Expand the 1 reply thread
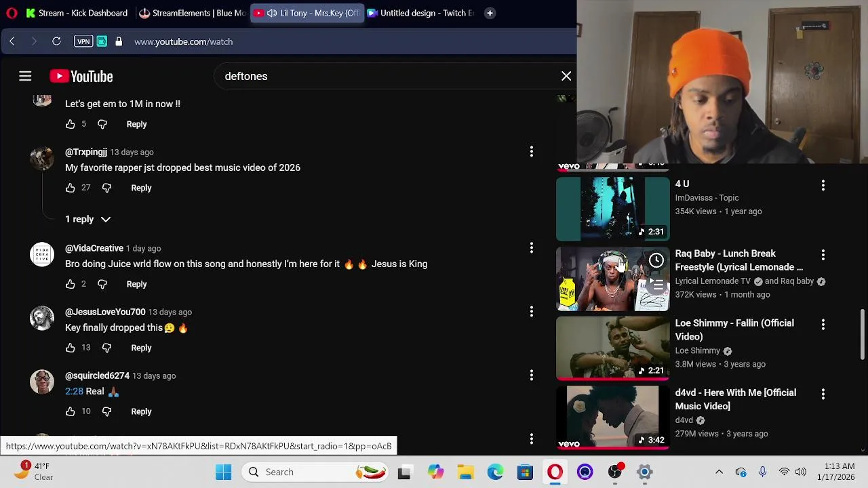This screenshot has width=868, height=488. pyautogui.click(x=88, y=219)
